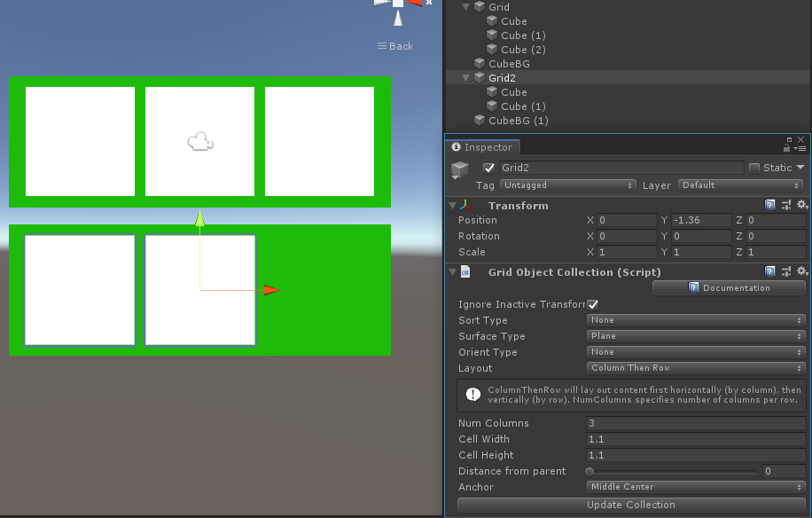
Task: Open the Inspector tab
Action: coord(482,147)
